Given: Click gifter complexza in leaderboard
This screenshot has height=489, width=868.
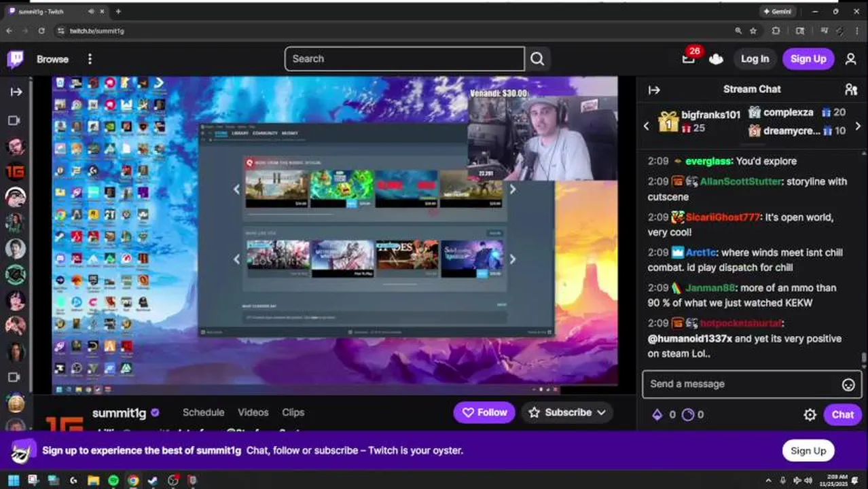Looking at the screenshot, I should pyautogui.click(x=788, y=112).
